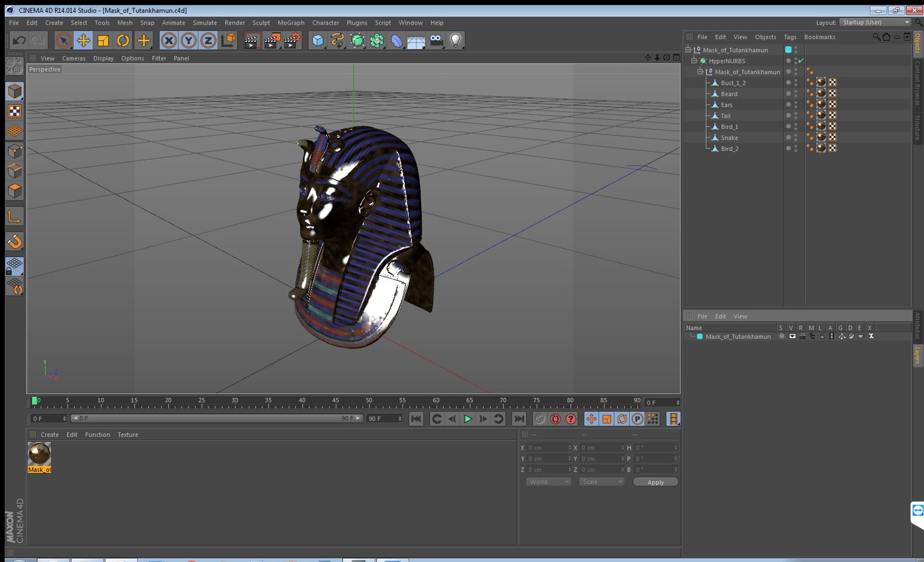
Task: Toggle visibility dots for Ears
Action: tap(796, 105)
